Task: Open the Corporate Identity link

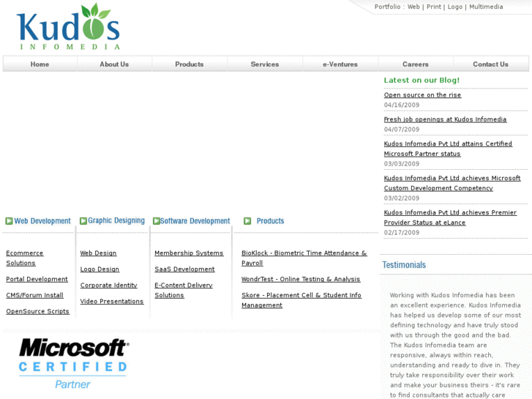Action: pos(109,286)
